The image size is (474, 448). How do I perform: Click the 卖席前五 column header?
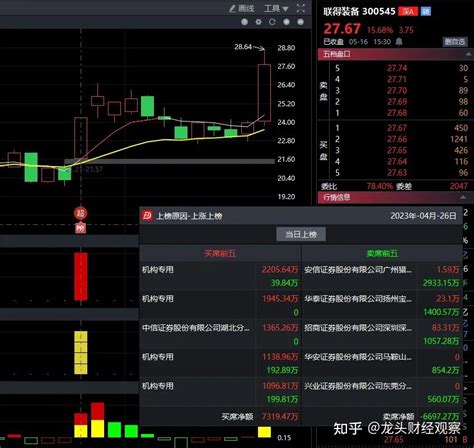(x=382, y=253)
